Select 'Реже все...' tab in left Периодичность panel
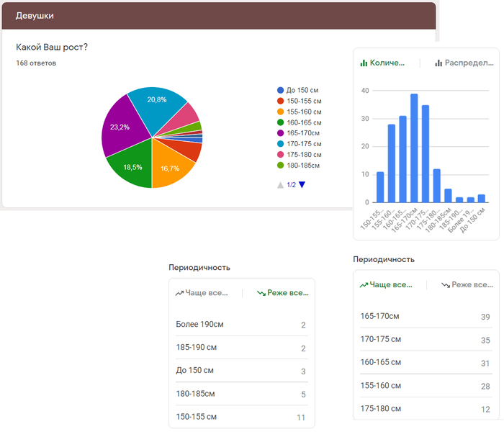The image size is (504, 437). 283,293
